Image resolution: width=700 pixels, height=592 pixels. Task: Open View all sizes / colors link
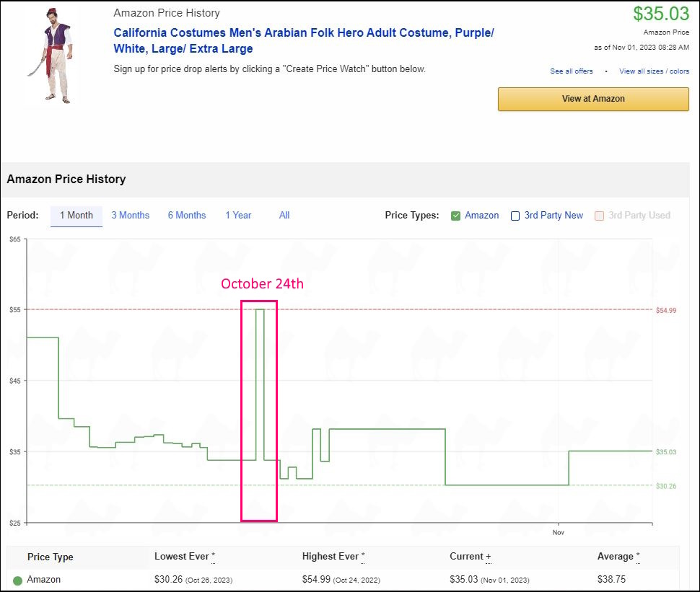(654, 71)
